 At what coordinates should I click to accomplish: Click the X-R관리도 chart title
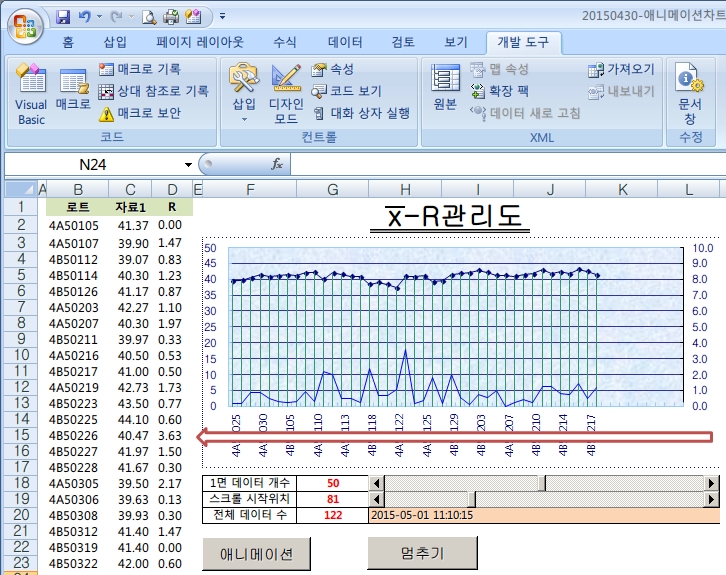click(x=450, y=217)
